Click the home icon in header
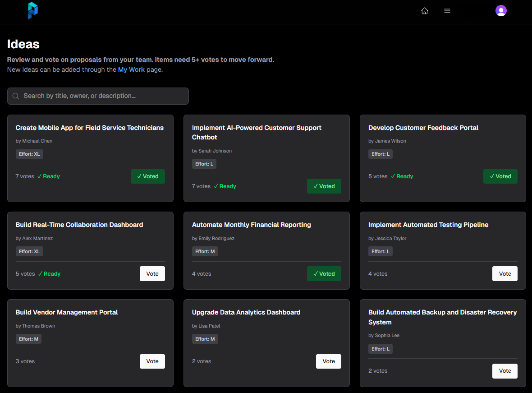 pos(424,11)
